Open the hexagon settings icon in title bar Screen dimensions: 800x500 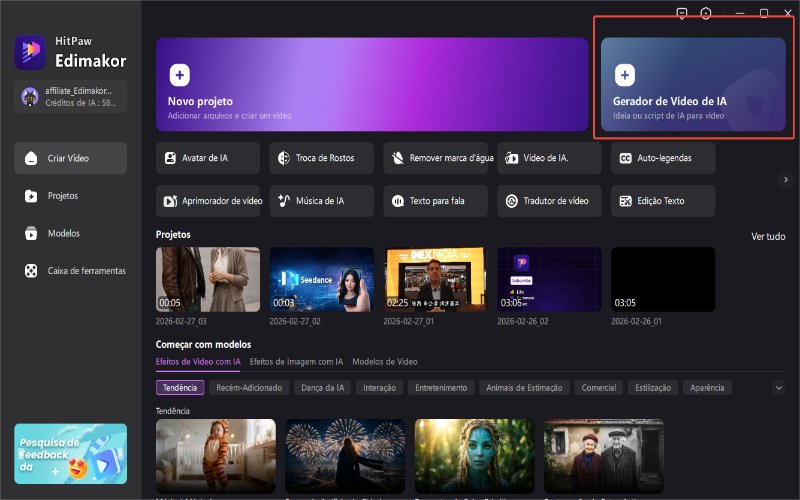pos(706,13)
